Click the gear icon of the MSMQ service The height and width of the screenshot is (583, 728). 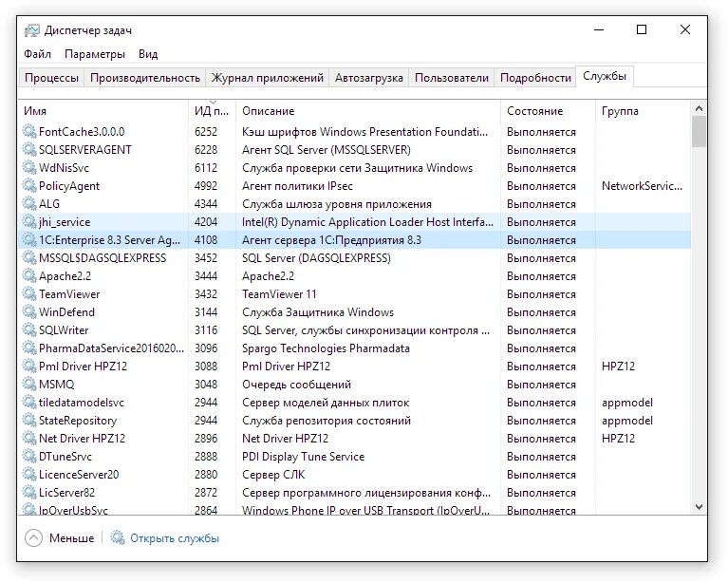tap(29, 385)
